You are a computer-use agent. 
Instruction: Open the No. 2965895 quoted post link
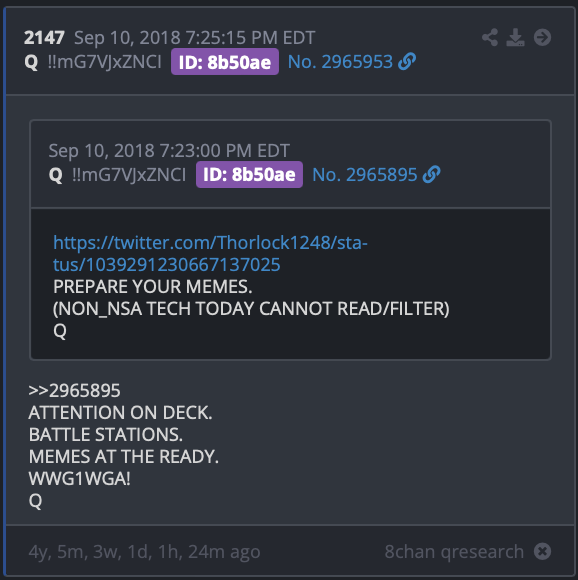365,175
